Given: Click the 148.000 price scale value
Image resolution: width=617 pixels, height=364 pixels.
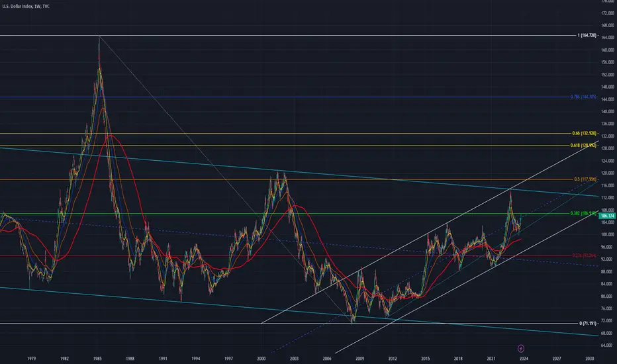Looking at the screenshot, I should (x=608, y=87).
